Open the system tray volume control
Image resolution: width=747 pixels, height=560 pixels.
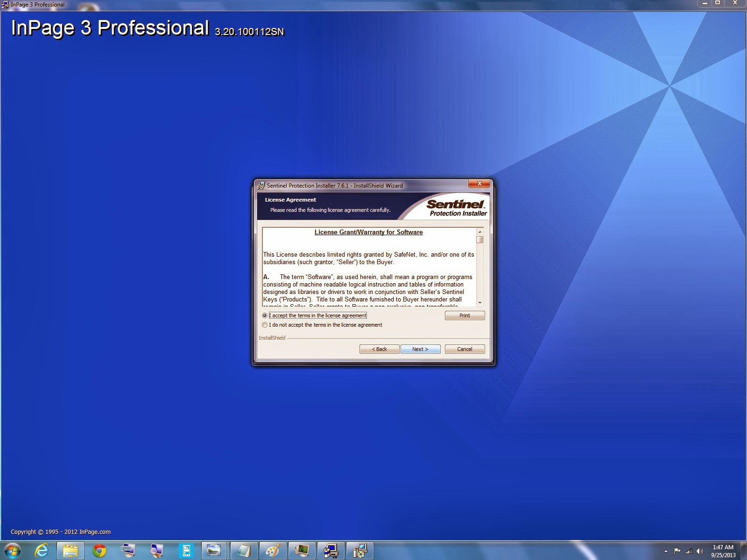700,551
